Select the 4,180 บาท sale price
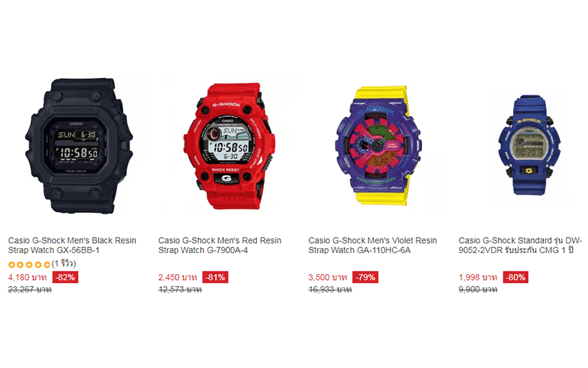588x368 pixels. 27,278
